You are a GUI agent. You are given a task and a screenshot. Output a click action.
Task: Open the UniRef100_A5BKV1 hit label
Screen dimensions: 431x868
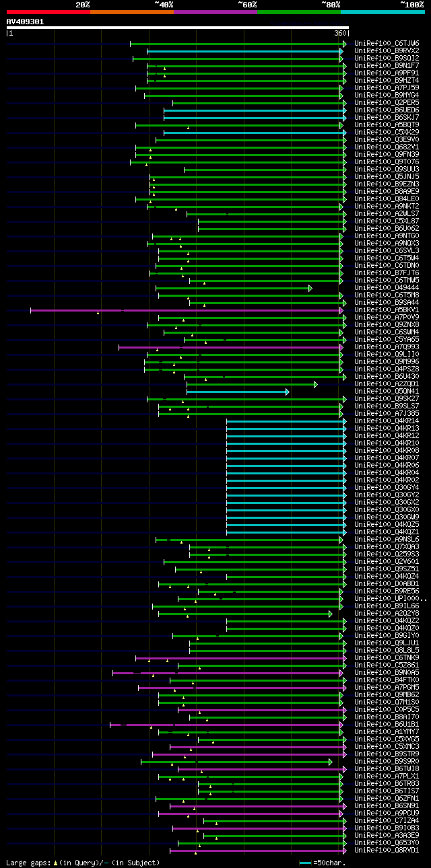[386, 310]
